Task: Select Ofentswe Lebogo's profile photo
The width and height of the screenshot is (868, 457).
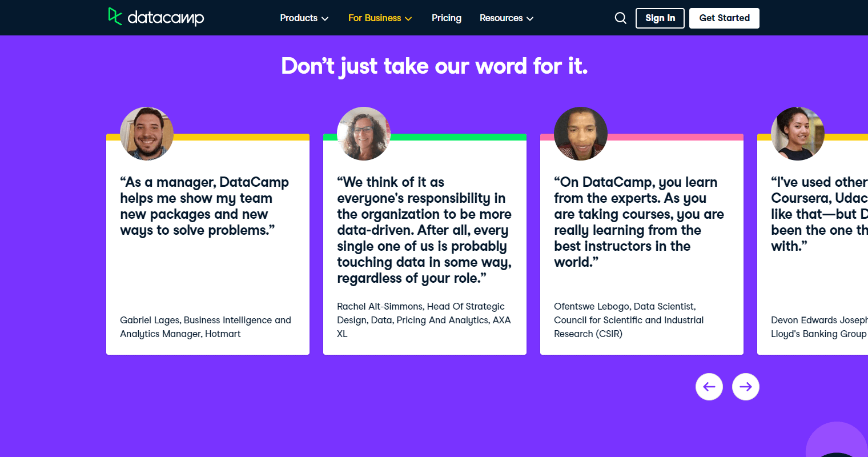Action: click(581, 134)
